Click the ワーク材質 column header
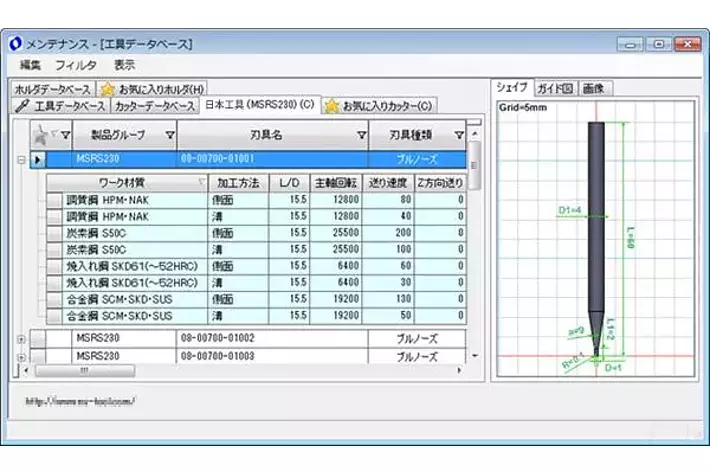 (120, 183)
